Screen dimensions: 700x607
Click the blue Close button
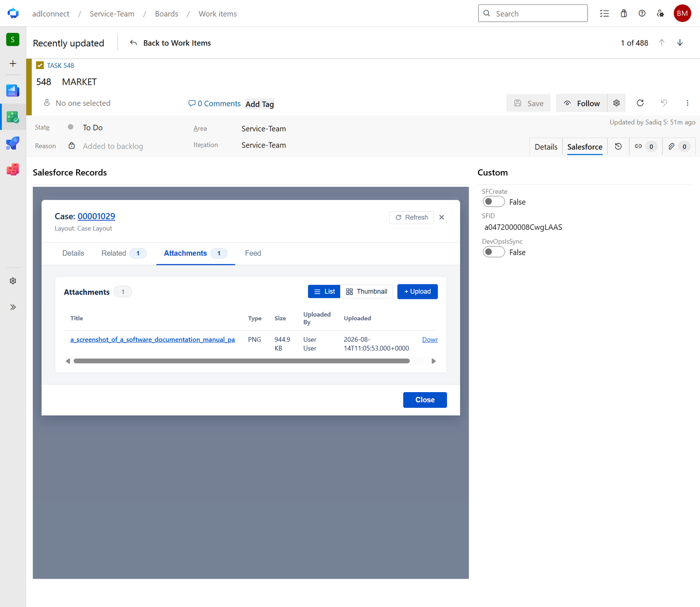(425, 400)
